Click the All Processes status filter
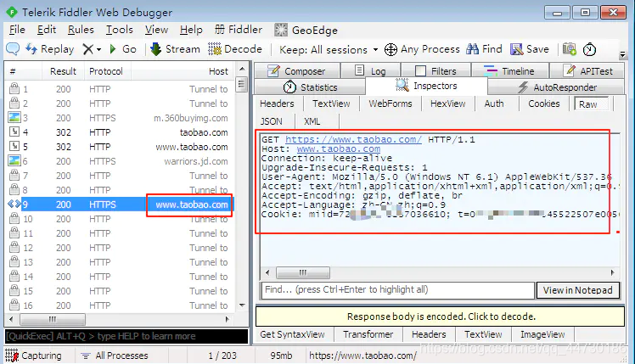This screenshot has width=635, height=364. pyautogui.click(x=115, y=356)
